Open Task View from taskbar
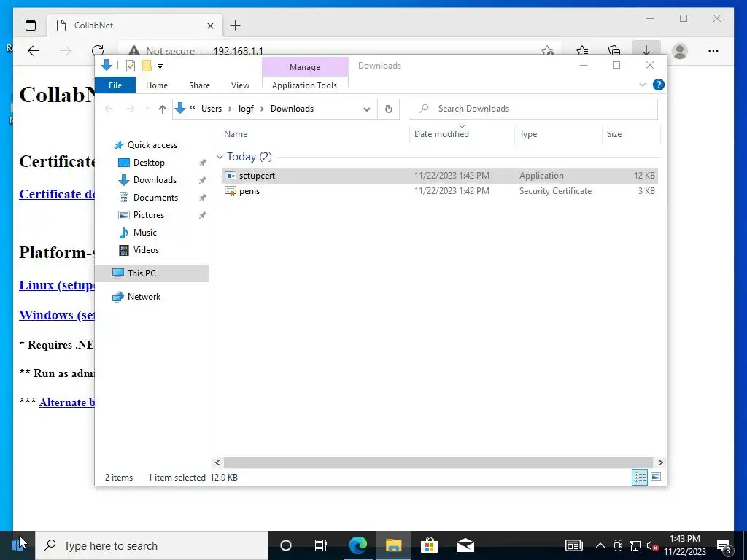The width and height of the screenshot is (747, 560). click(321, 545)
